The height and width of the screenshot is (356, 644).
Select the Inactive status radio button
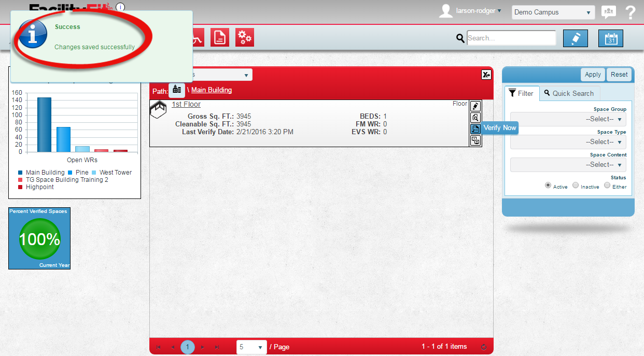click(x=576, y=186)
